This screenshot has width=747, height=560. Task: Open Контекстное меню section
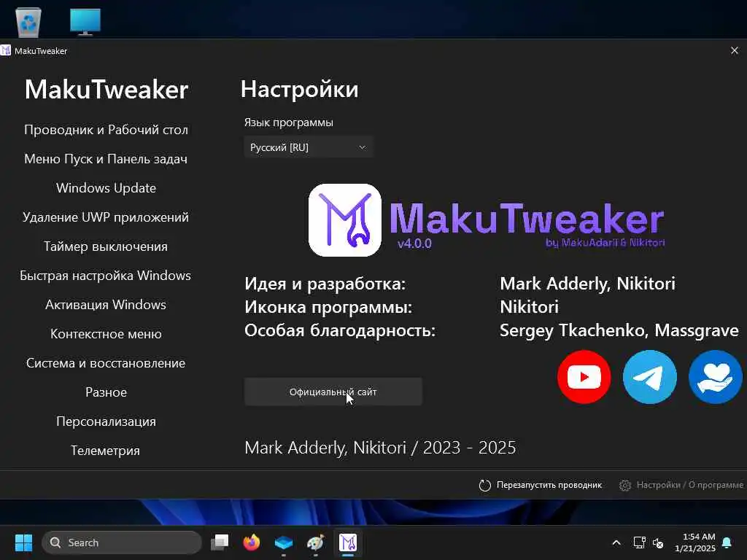coord(106,334)
